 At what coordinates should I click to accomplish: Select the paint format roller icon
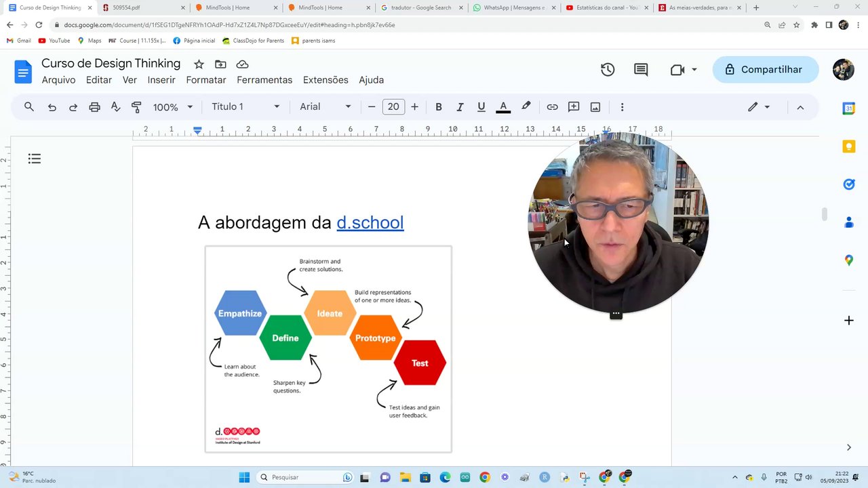136,107
